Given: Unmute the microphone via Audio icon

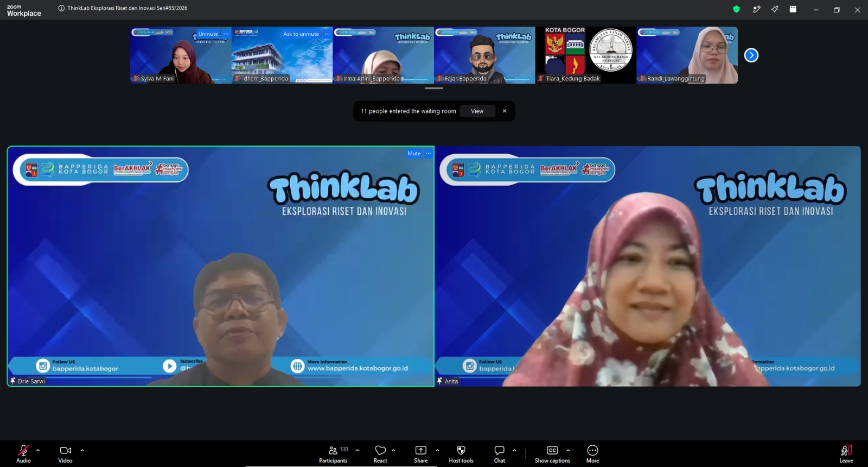Looking at the screenshot, I should (23, 453).
